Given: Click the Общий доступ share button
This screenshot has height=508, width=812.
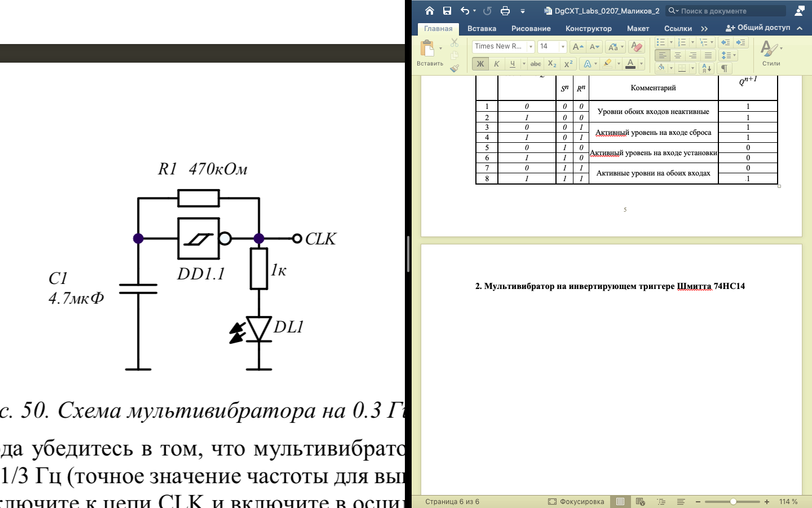Looking at the screenshot, I should click(x=758, y=28).
